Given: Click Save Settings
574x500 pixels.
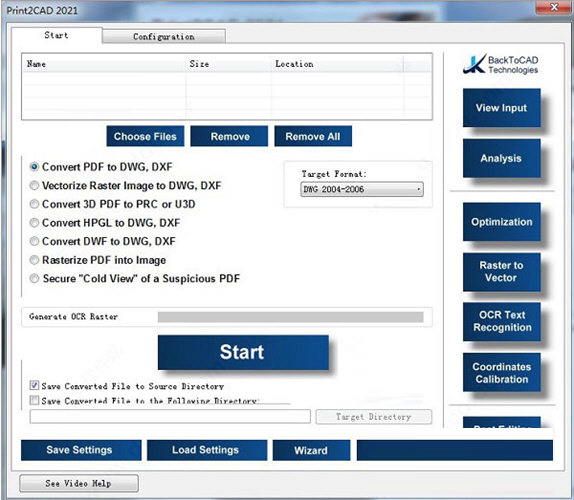Looking at the screenshot, I should click(x=81, y=450).
